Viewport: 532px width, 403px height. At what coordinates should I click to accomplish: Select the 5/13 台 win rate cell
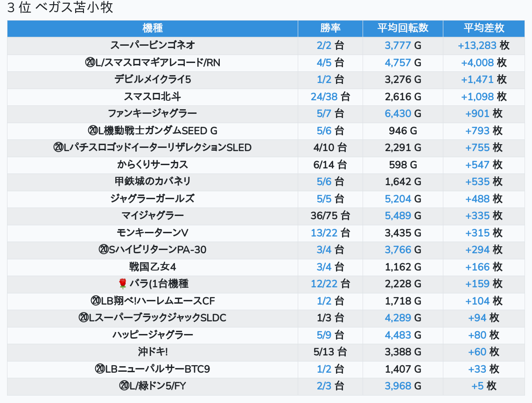click(x=330, y=352)
